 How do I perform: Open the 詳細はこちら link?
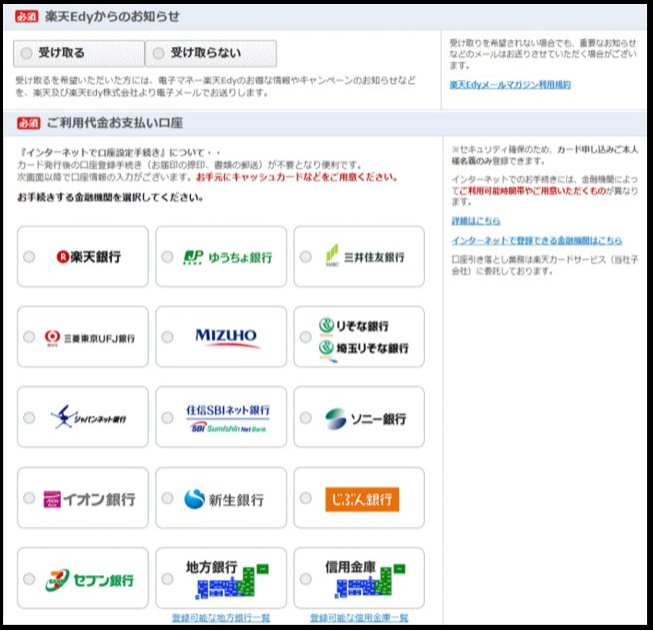pyautogui.click(x=476, y=221)
